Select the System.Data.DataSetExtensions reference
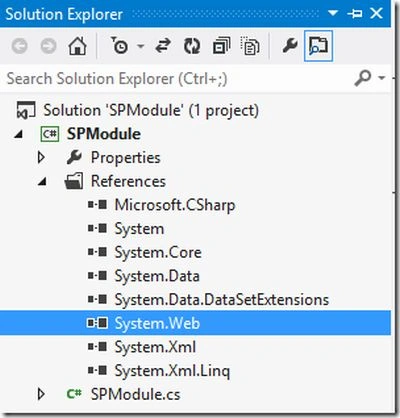Screen dimensions: 400x418 coord(222,300)
